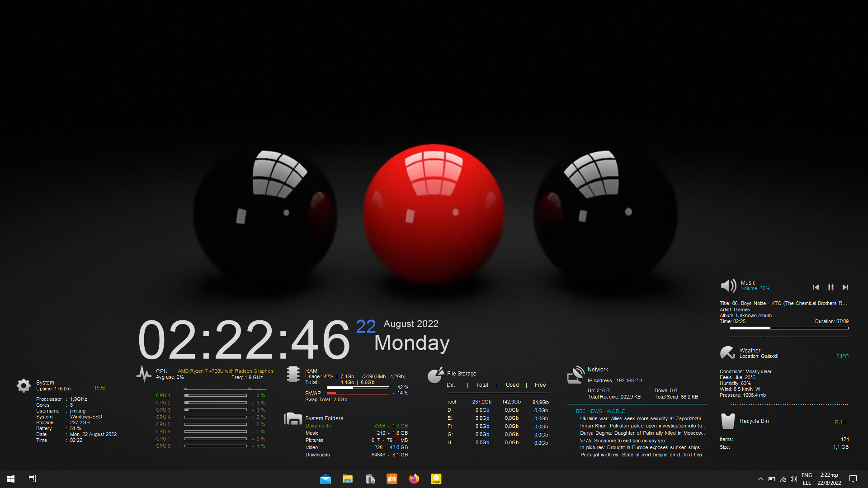The image size is (868, 488).
Task: Open the Windows Start menu
Action: point(11,479)
